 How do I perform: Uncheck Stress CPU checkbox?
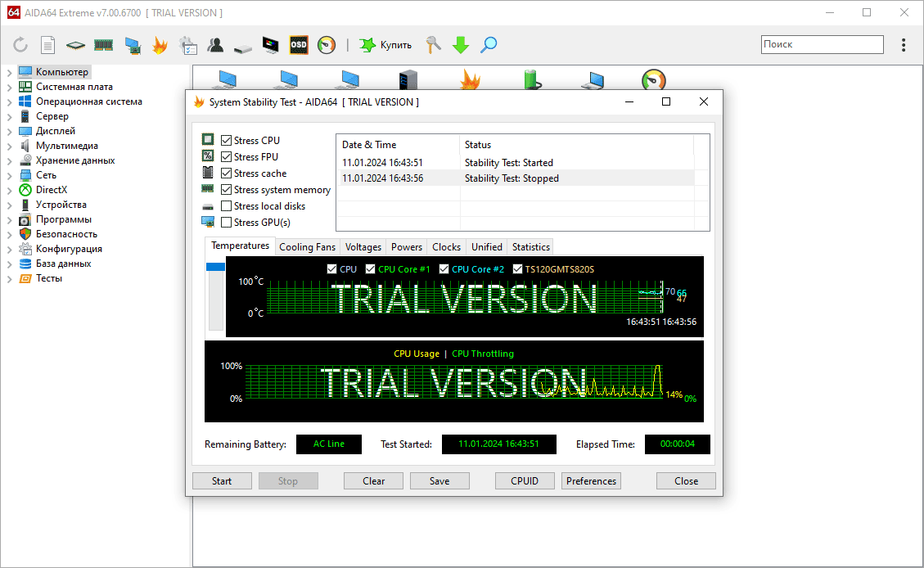click(x=226, y=140)
